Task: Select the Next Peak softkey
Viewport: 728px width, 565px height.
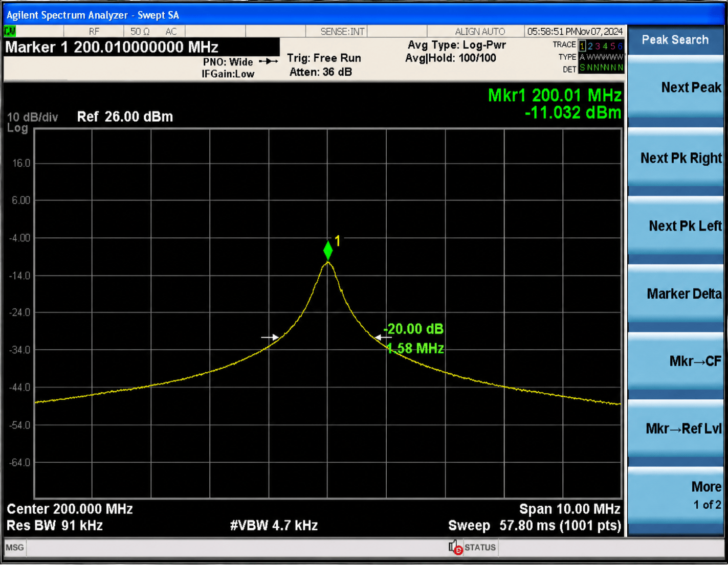Action: tap(675, 87)
